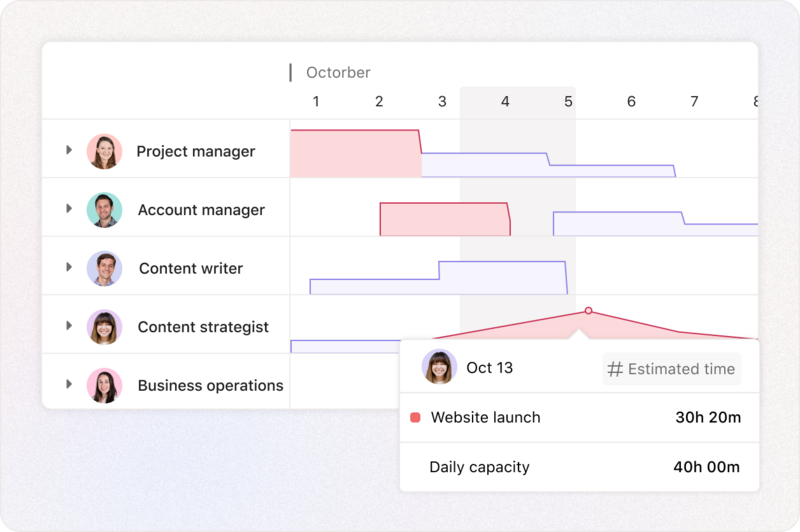Expand the Content strategist row
This screenshot has height=532, width=800.
(x=69, y=325)
